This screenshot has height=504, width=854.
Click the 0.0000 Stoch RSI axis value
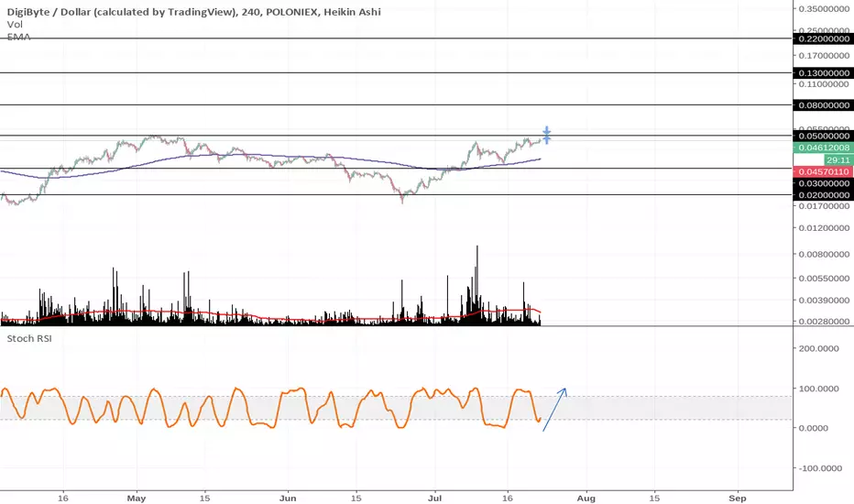coord(813,428)
